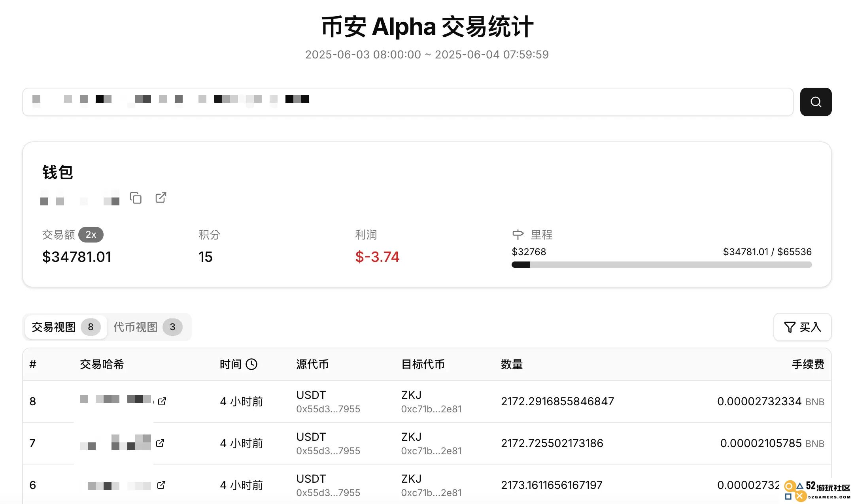Click the wallet address search input
The image size is (854, 504).
408,102
